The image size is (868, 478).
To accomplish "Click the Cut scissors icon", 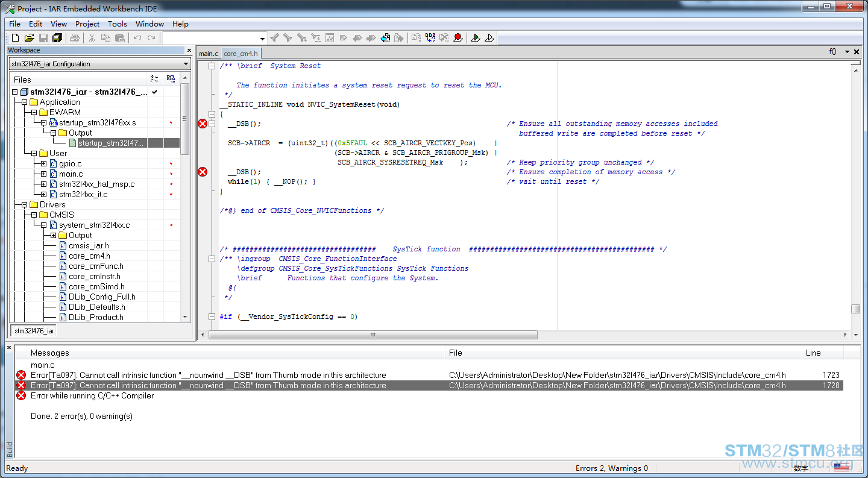I will tap(92, 38).
